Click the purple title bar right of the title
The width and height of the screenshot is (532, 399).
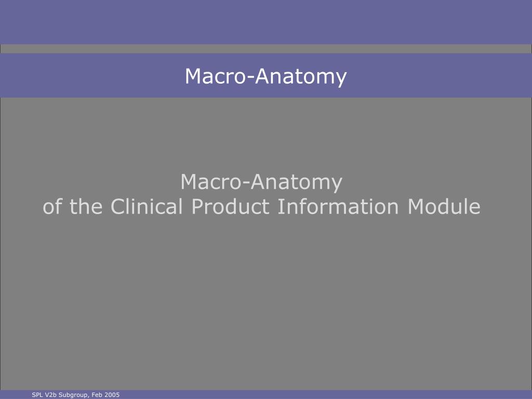pos(440,76)
